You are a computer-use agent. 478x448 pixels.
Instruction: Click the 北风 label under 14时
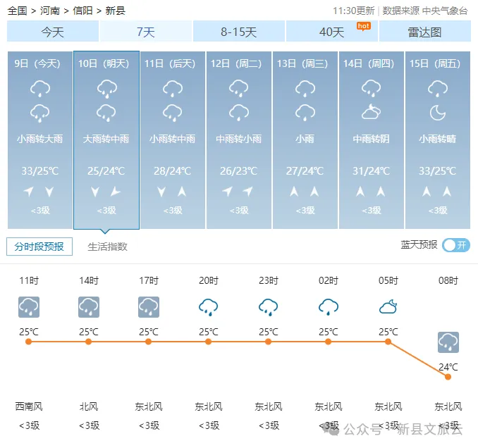[89, 406]
